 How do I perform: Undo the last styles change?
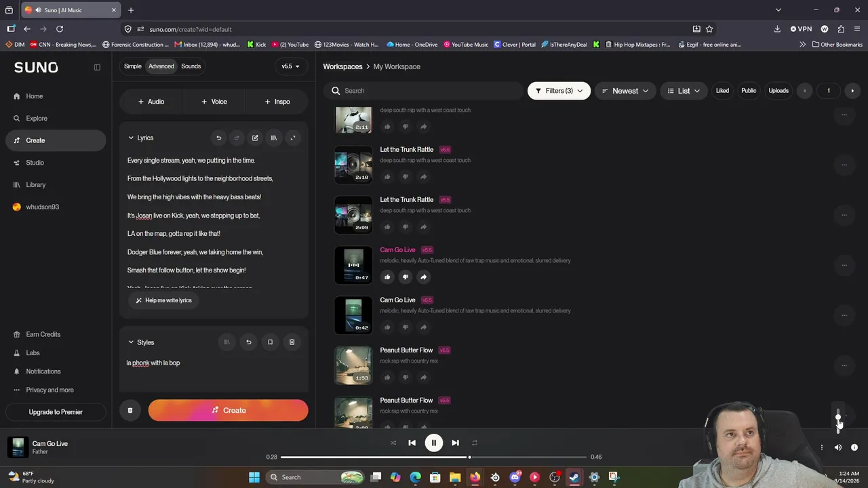tap(248, 342)
